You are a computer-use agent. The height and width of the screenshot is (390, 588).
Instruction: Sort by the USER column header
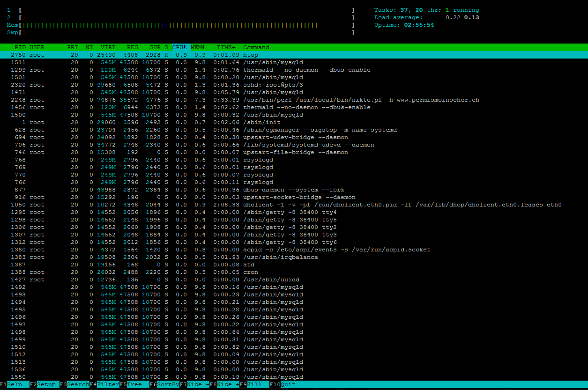point(37,47)
